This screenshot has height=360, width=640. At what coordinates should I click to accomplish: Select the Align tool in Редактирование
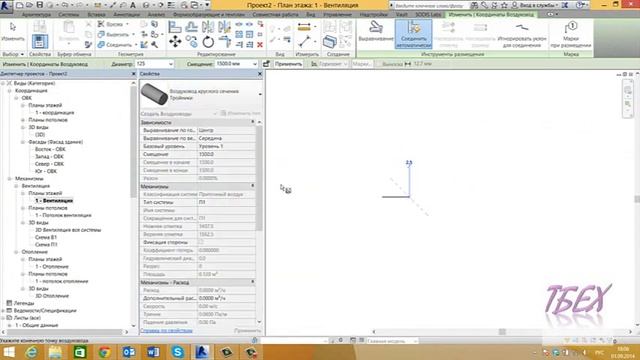(175, 27)
